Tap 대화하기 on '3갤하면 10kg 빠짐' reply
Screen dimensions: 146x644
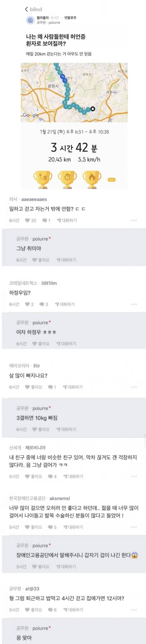[66, 429]
